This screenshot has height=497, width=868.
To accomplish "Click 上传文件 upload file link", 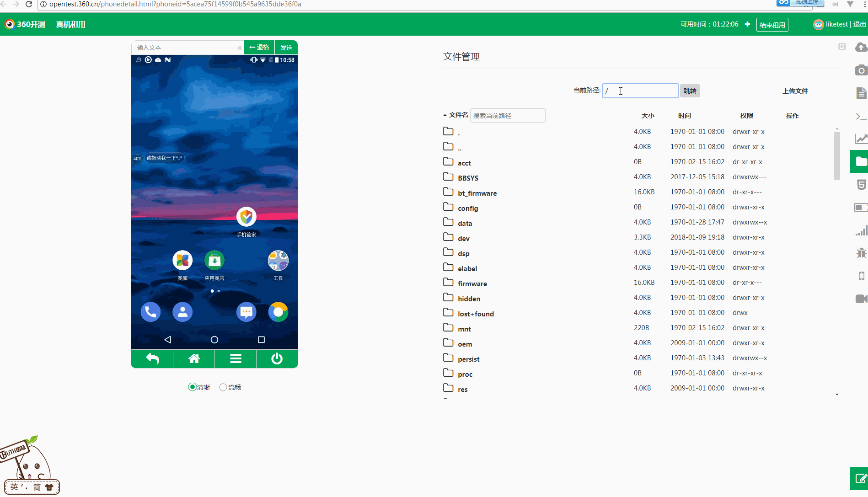I will [795, 91].
